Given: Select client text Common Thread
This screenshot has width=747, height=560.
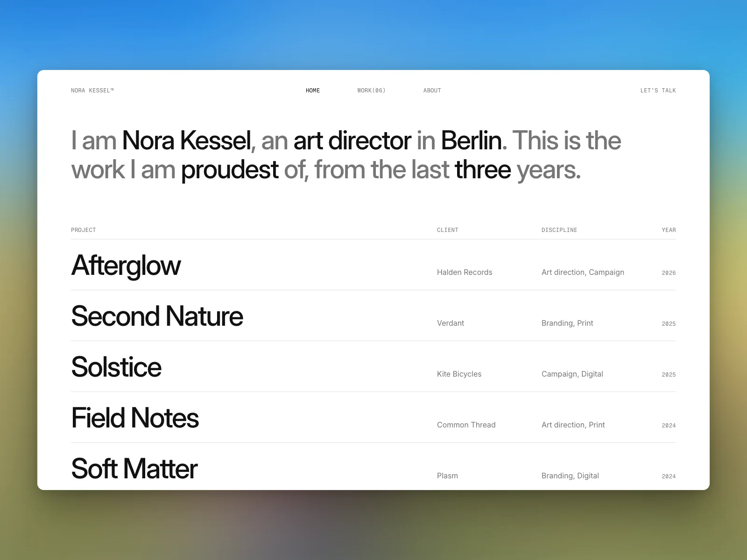Looking at the screenshot, I should (466, 425).
